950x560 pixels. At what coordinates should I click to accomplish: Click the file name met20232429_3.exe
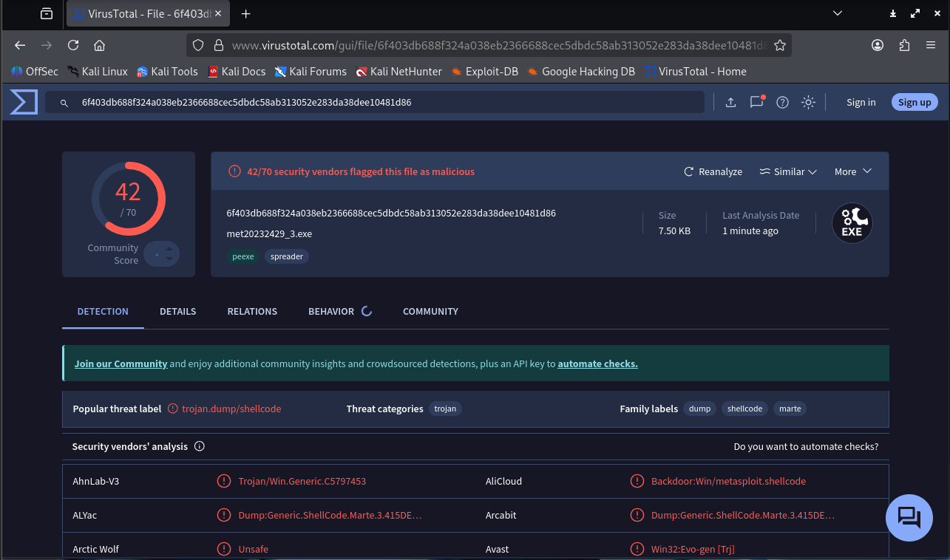tap(269, 233)
